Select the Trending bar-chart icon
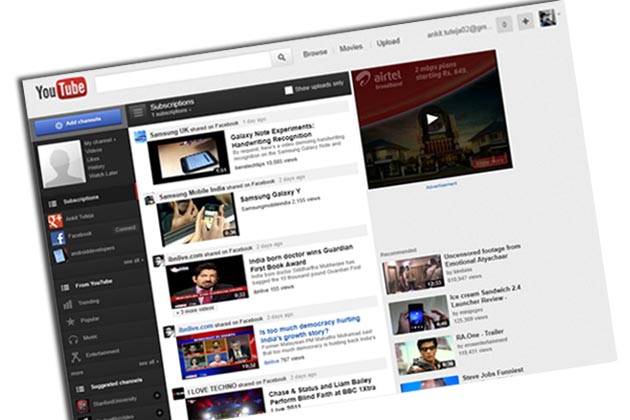The width and height of the screenshot is (630, 420). 68,305
